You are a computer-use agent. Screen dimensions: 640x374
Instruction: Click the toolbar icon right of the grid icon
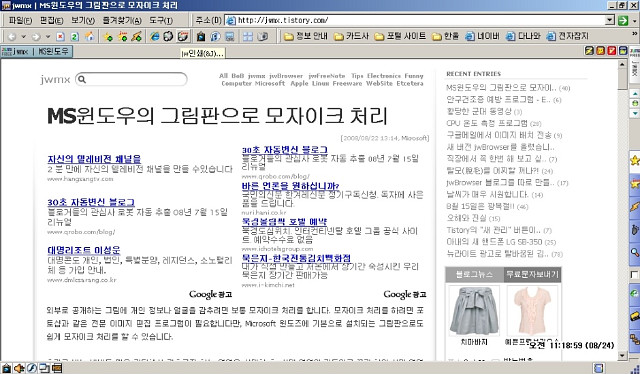click(262, 36)
